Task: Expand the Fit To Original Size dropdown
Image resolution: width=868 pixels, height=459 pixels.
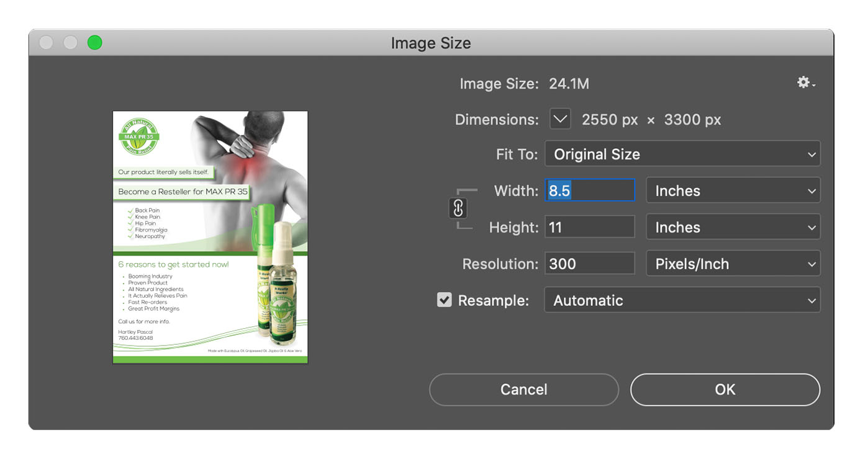Action: pos(682,154)
